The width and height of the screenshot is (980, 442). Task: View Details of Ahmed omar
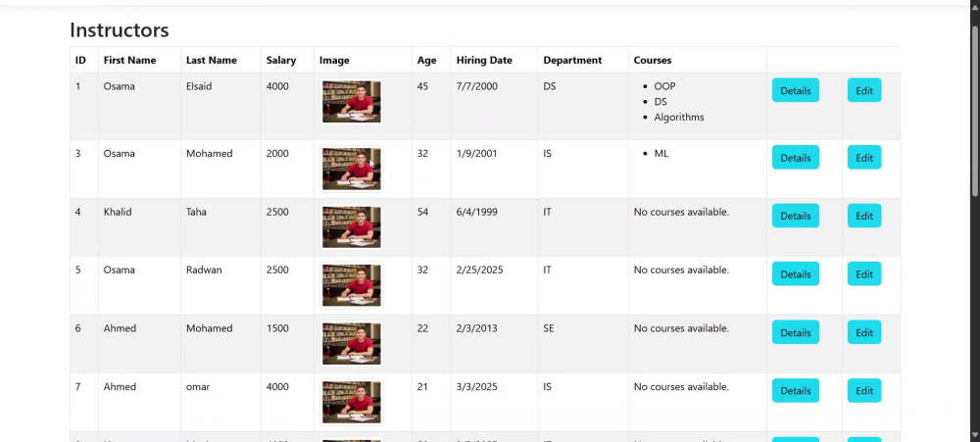pyautogui.click(x=795, y=391)
